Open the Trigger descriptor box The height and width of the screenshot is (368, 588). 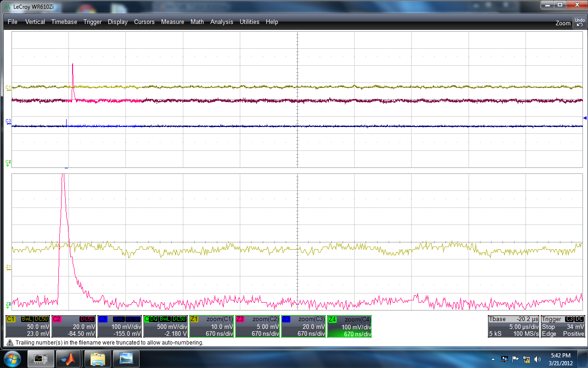click(563, 327)
